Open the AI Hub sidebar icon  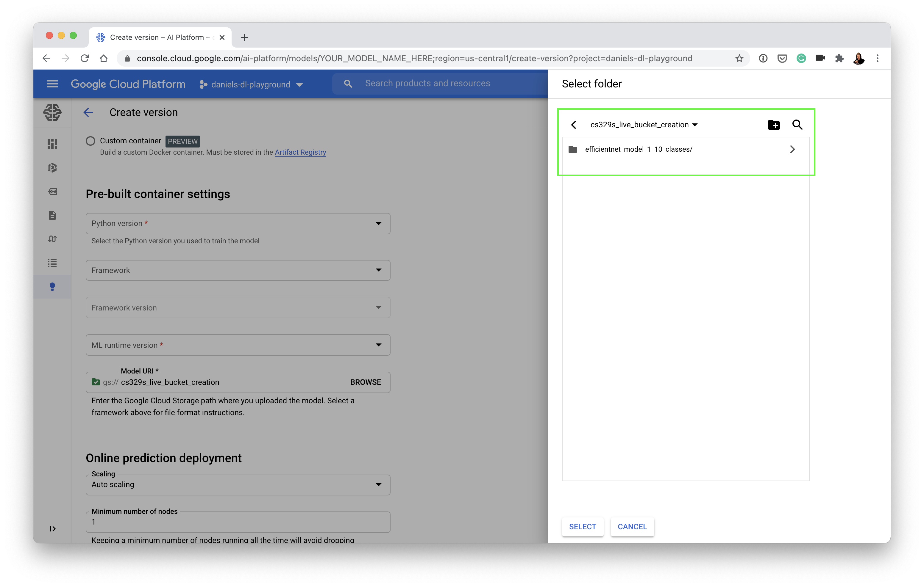(x=53, y=167)
